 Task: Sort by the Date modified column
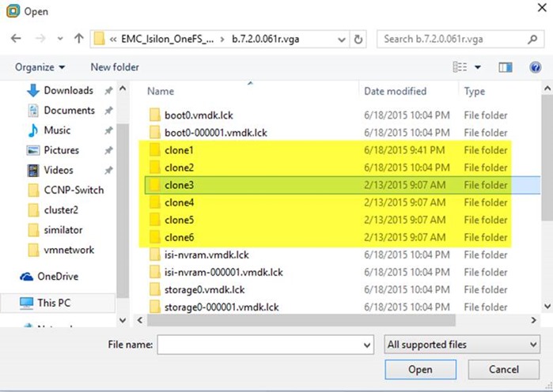(x=395, y=91)
